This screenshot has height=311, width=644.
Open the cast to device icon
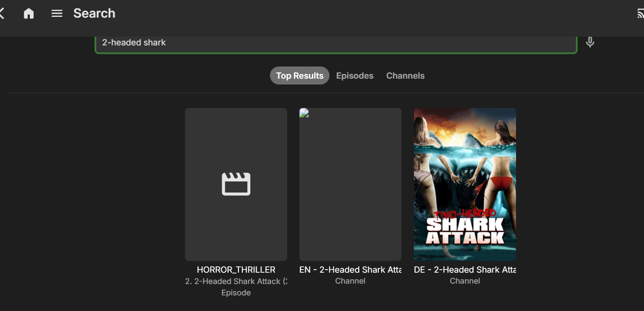640,14
